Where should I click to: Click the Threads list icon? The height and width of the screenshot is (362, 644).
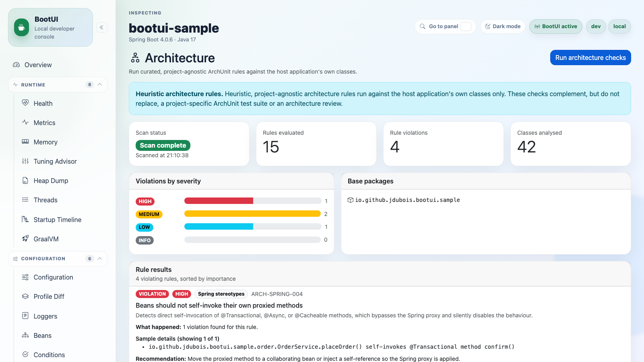[25, 200]
